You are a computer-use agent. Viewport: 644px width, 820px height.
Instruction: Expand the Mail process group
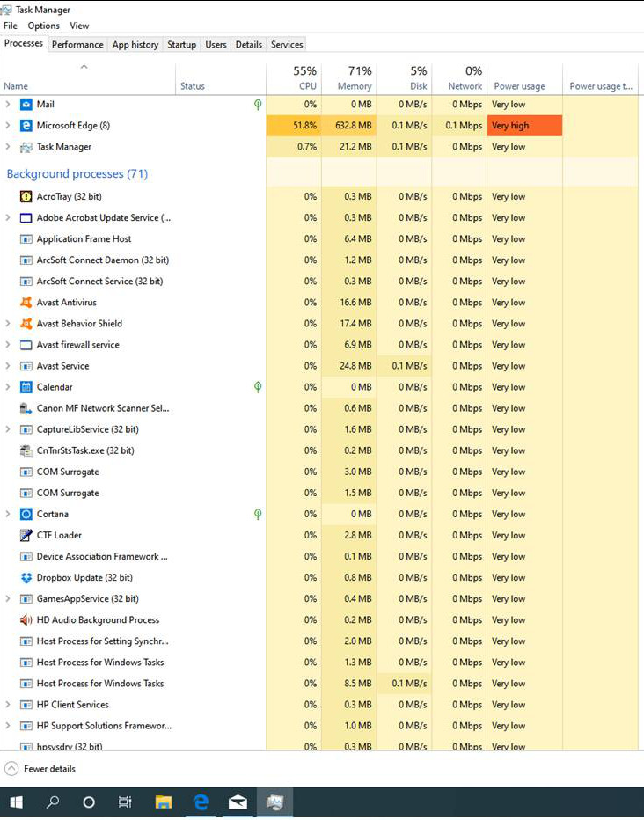pos(8,104)
